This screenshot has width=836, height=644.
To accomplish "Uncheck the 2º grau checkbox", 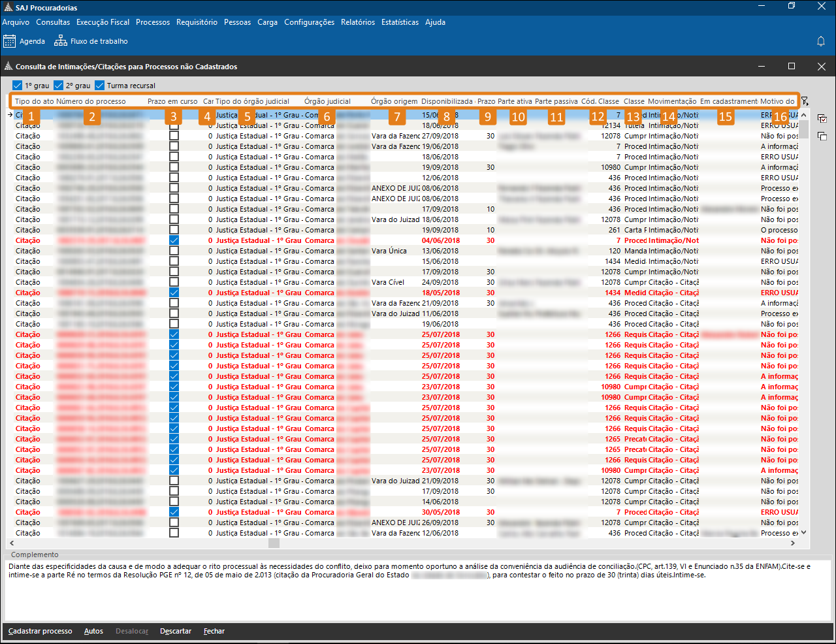I will point(58,86).
